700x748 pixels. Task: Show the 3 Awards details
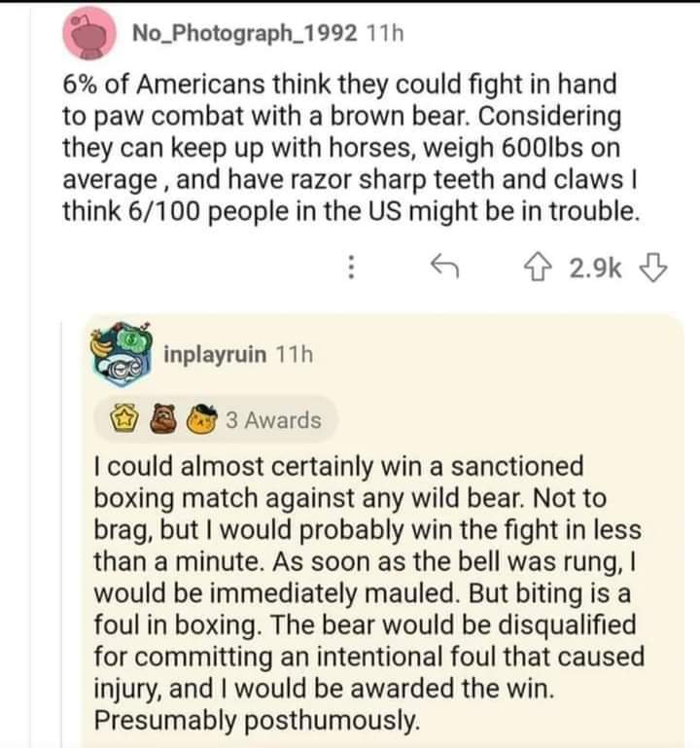pyautogui.click(x=272, y=420)
